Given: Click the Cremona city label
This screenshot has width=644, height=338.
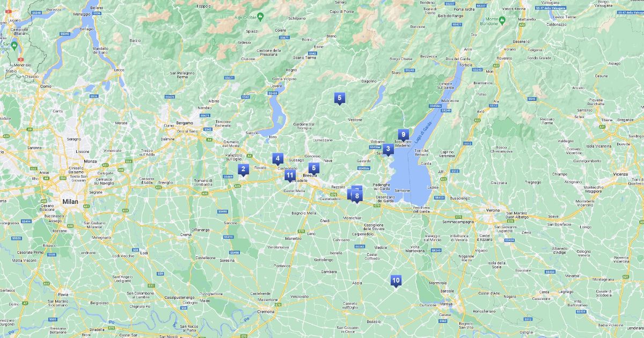Looking at the screenshot, I should (265, 312).
